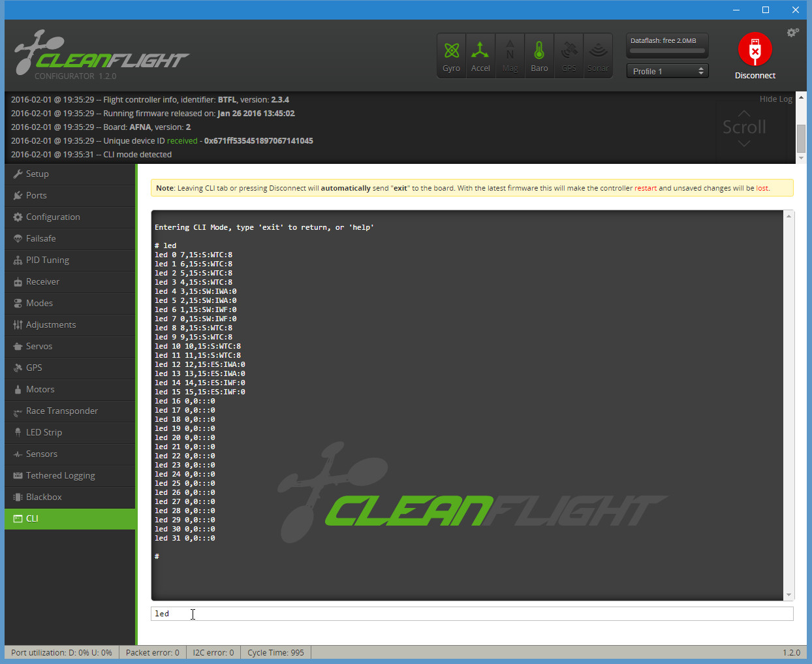Select the Tethered Logging tab

point(70,476)
